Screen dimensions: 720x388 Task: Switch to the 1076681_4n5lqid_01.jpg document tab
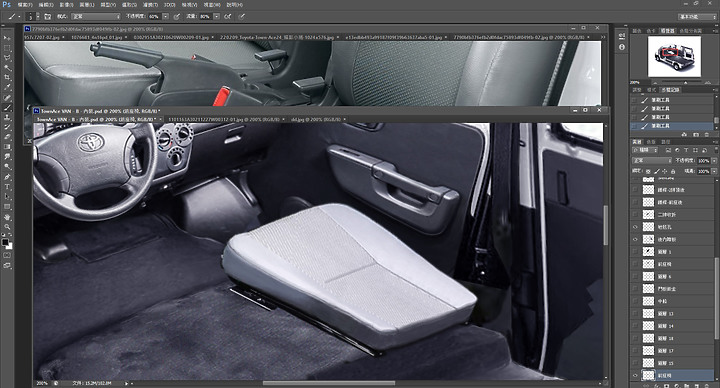[x=97, y=37]
